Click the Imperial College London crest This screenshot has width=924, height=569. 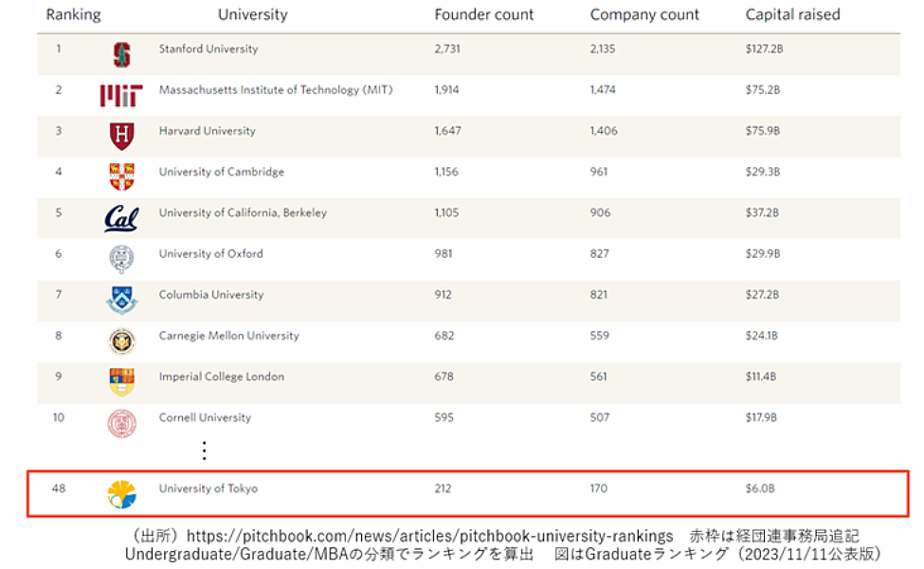[122, 381]
